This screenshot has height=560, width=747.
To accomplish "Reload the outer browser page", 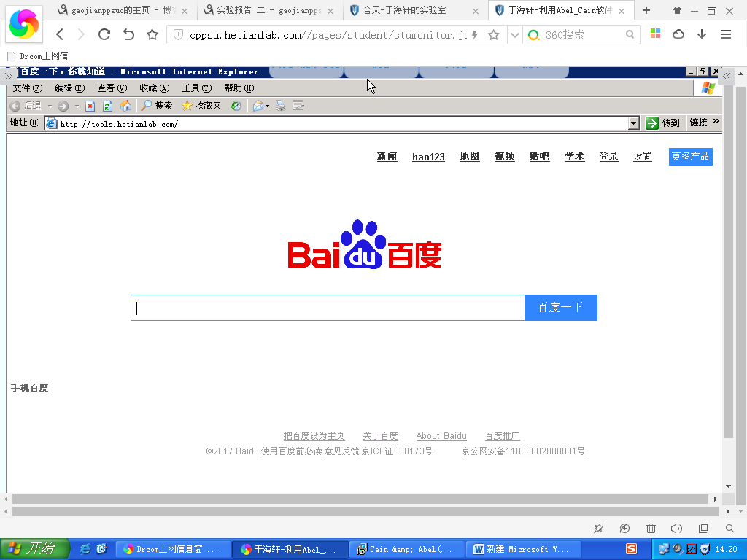I will click(x=104, y=34).
